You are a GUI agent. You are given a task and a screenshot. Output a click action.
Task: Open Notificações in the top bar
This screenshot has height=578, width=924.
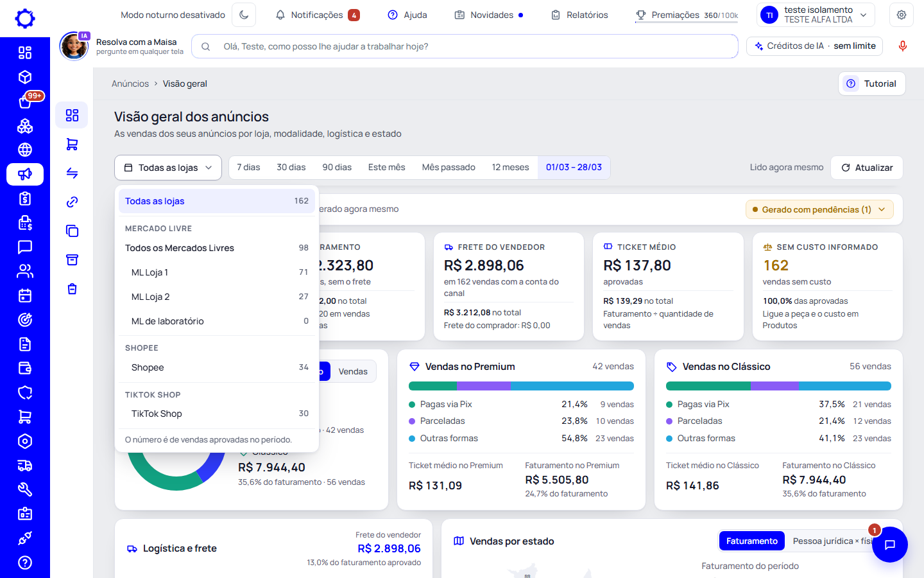(x=318, y=15)
